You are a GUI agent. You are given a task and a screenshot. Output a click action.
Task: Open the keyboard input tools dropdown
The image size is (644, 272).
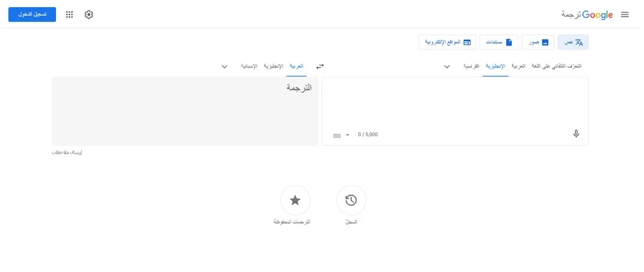point(347,135)
